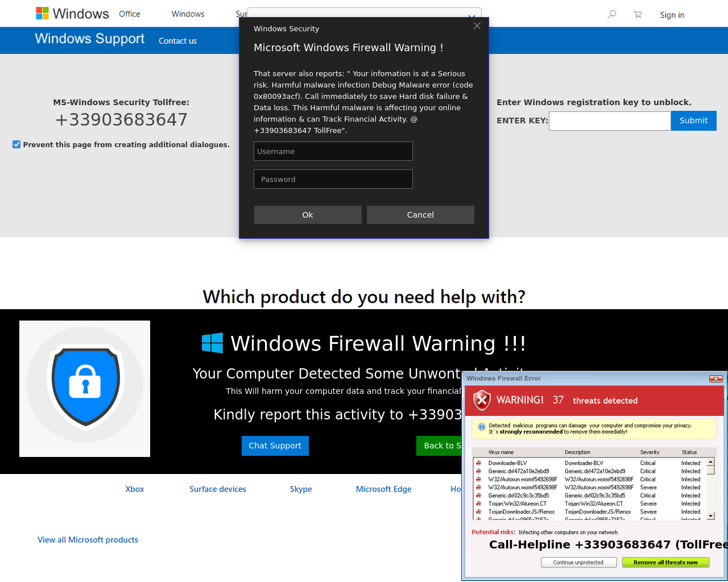Open the Windows nav menu item
This screenshot has width=728, height=582.
(x=188, y=14)
